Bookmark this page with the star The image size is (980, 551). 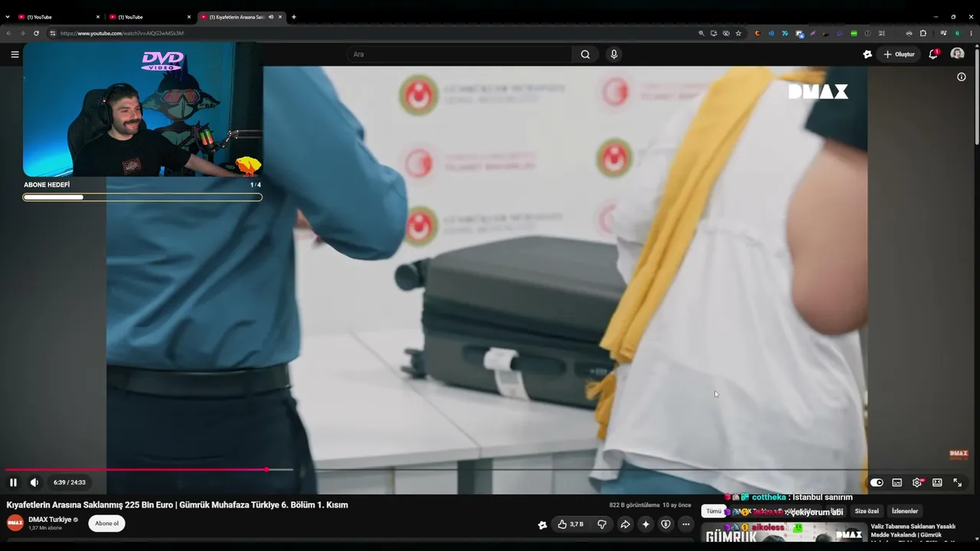[738, 34]
